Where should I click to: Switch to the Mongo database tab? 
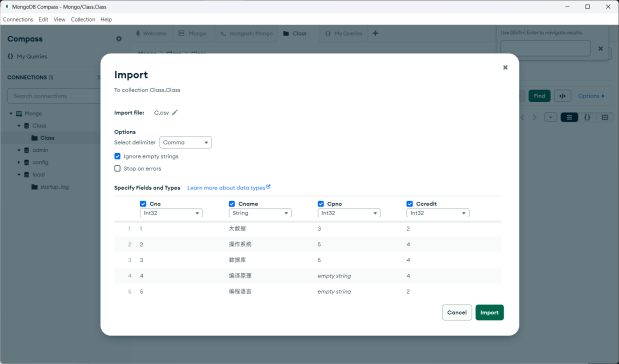[x=193, y=34]
